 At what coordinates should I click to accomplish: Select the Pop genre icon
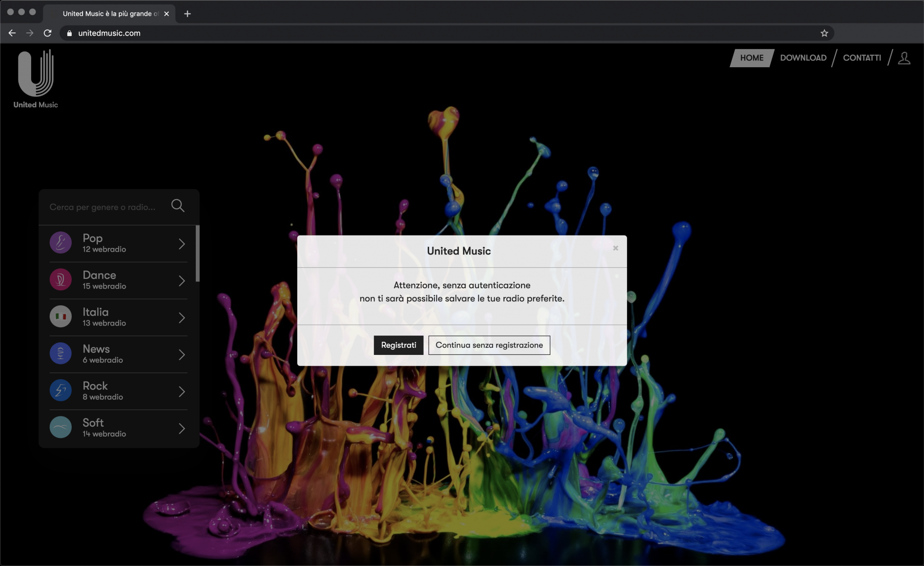60,243
